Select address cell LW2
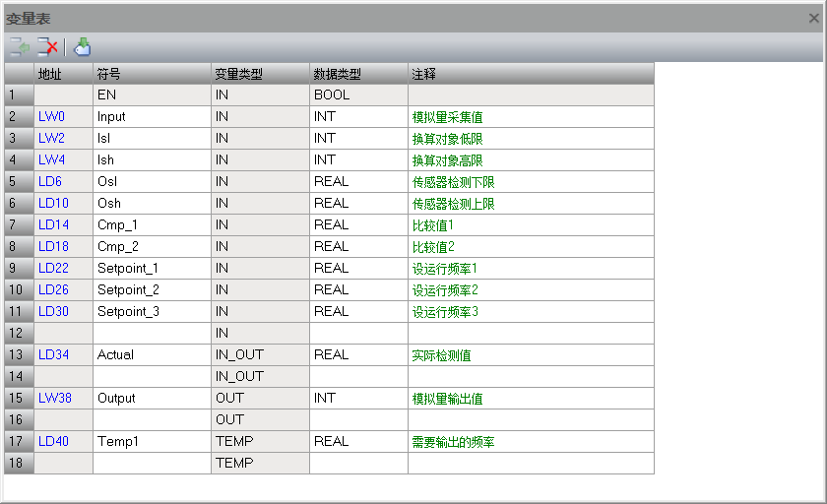Image resolution: width=827 pixels, height=504 pixels. pos(63,138)
